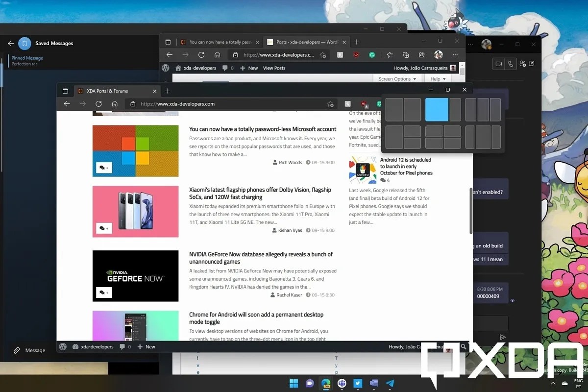
Task: Snap window to right half of two-column layout
Action: [x=413, y=109]
